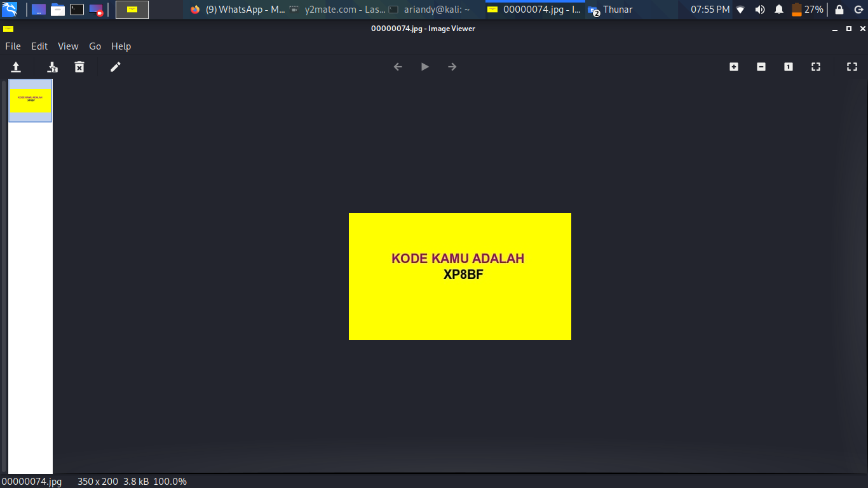The width and height of the screenshot is (868, 488).
Task: Delete the current image via trash icon
Action: [x=79, y=67]
